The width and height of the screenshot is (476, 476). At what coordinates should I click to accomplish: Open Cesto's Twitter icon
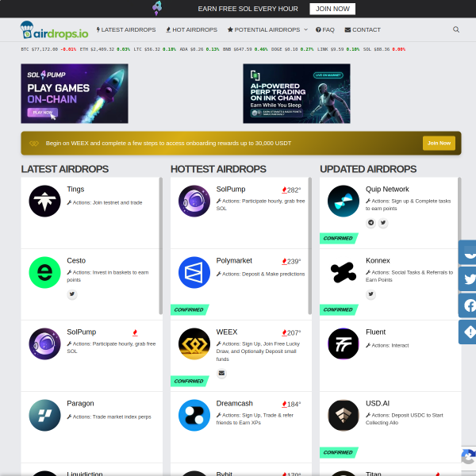click(x=72, y=294)
